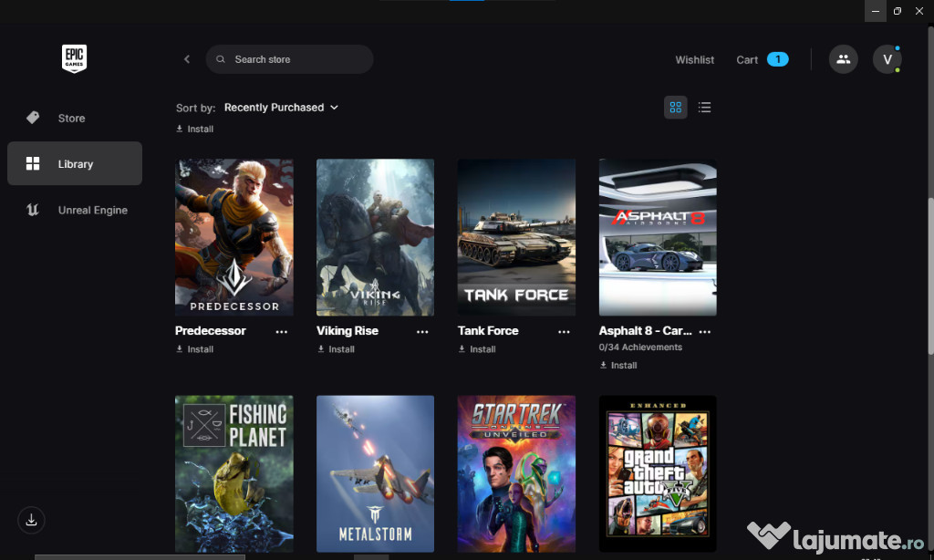Open the Viking Rise three-dot options menu
The image size is (934, 560).
pyautogui.click(x=422, y=332)
